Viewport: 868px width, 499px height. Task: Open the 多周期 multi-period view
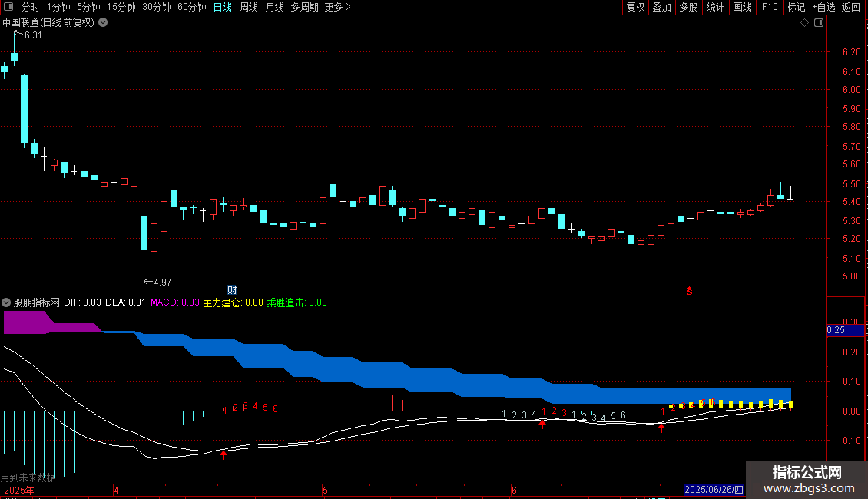click(x=304, y=7)
